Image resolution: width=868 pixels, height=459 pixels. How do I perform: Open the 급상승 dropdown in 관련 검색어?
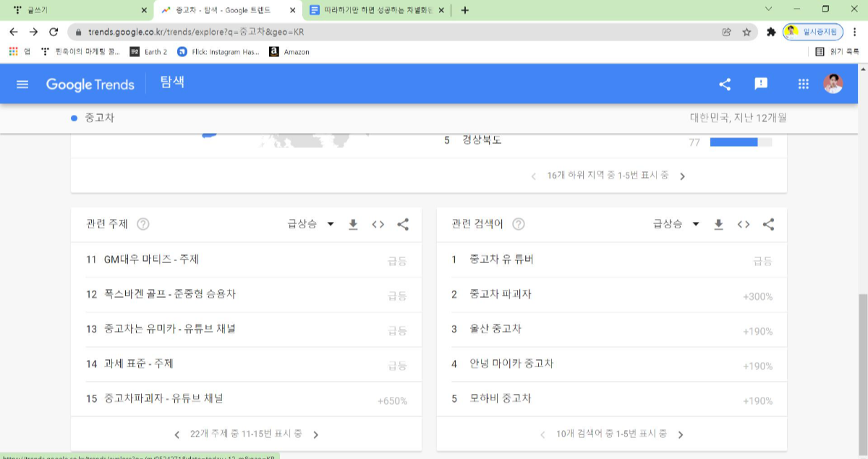[676, 224]
